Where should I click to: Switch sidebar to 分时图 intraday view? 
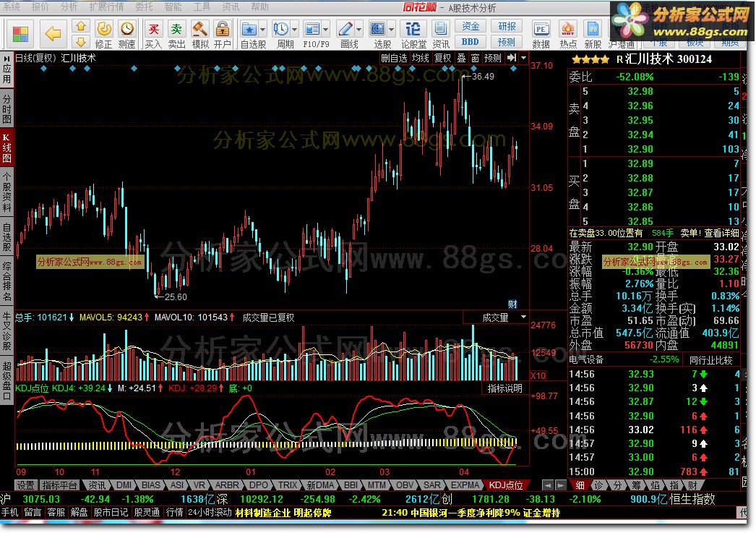7,109
